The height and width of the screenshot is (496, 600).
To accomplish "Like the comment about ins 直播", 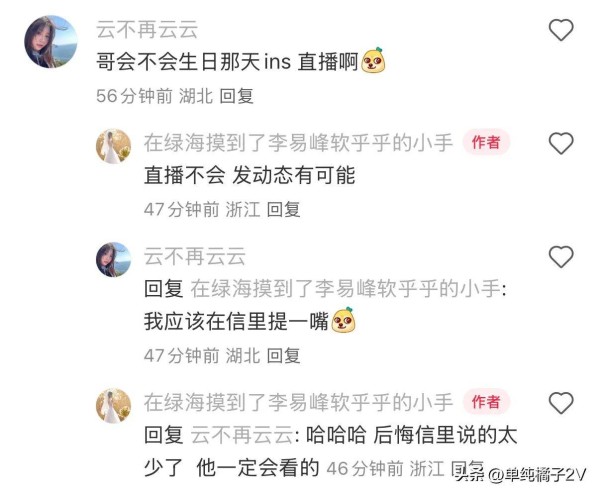I will pyautogui.click(x=561, y=30).
